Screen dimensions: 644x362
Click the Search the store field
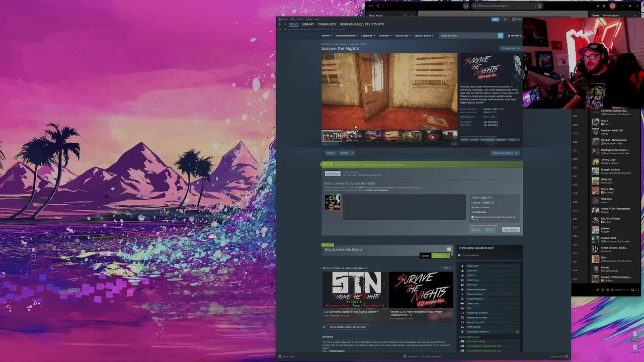[x=468, y=36]
